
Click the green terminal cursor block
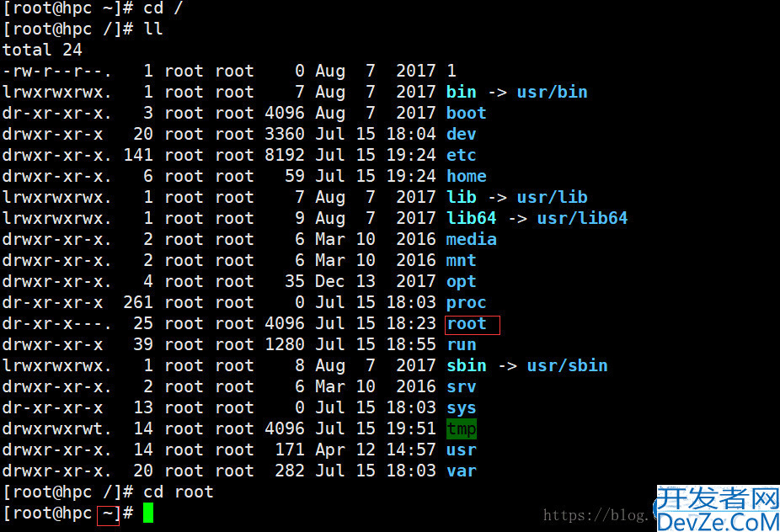[148, 513]
